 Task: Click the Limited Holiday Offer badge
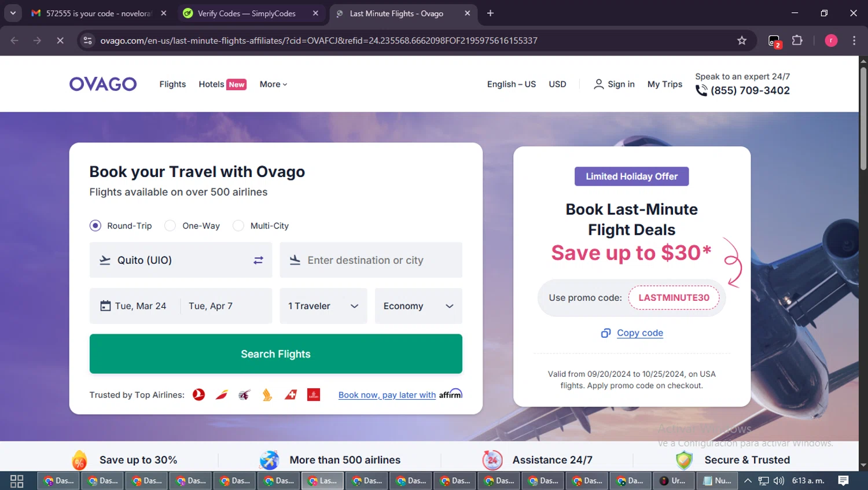[x=631, y=176]
